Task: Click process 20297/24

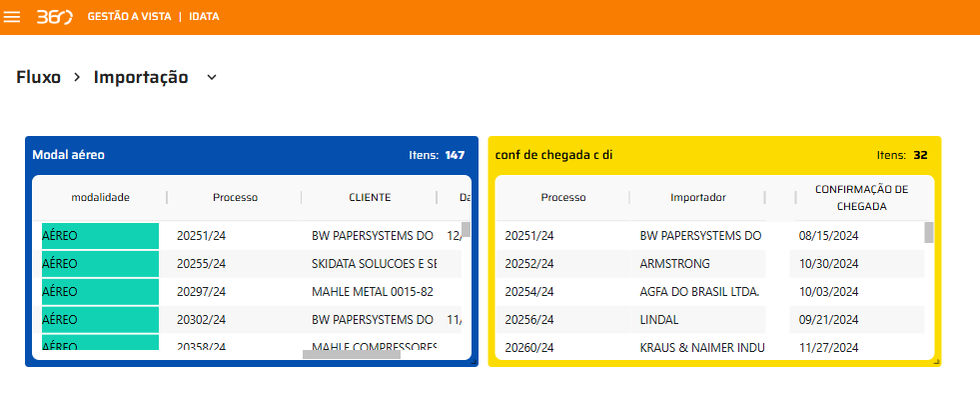Action: pos(201,292)
